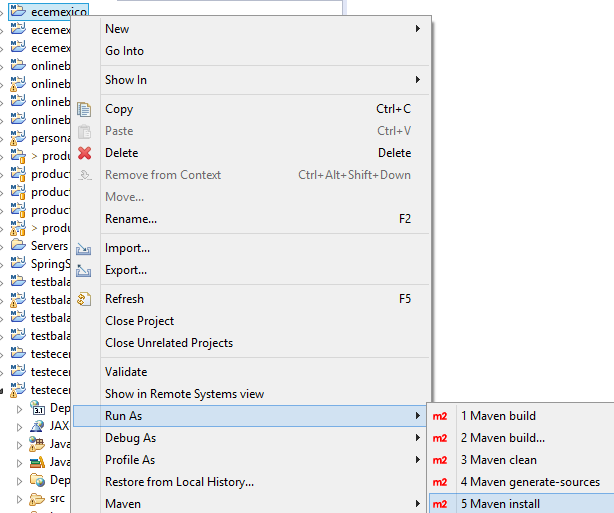Run 1 Maven build
Image resolution: width=614 pixels, height=513 pixels.
498,416
